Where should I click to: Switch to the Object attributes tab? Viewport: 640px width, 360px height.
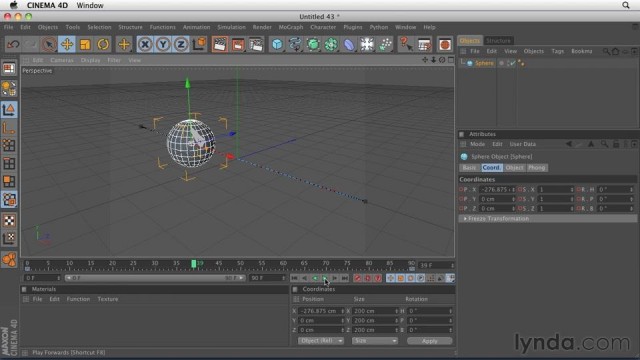514,168
